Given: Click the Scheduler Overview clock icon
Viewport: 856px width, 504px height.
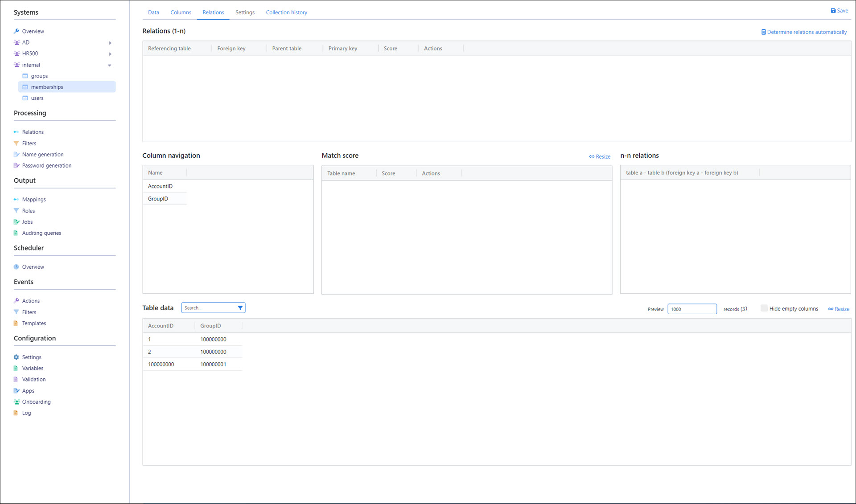Looking at the screenshot, I should point(16,267).
